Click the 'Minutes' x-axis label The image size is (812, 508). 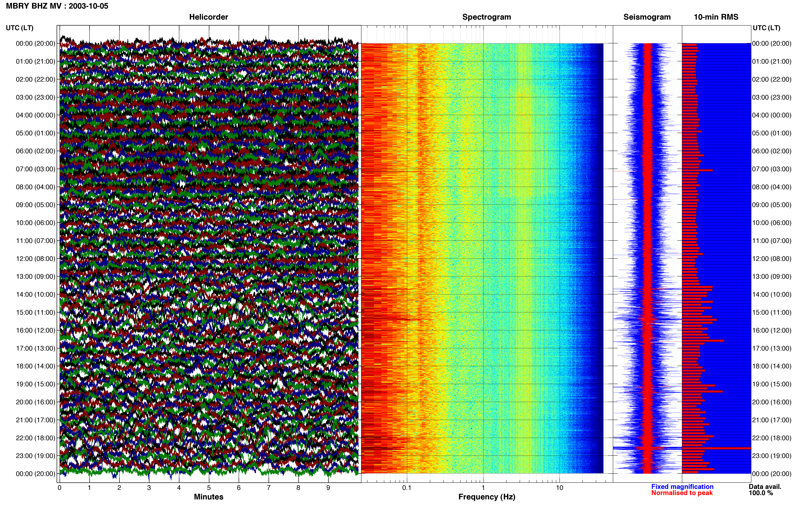[x=209, y=497]
